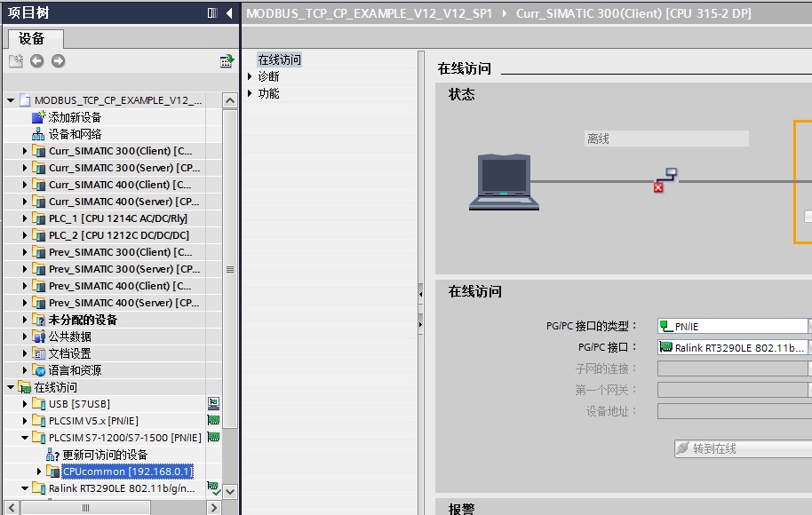Expand USB [S7USB] interface node

[x=24, y=404]
